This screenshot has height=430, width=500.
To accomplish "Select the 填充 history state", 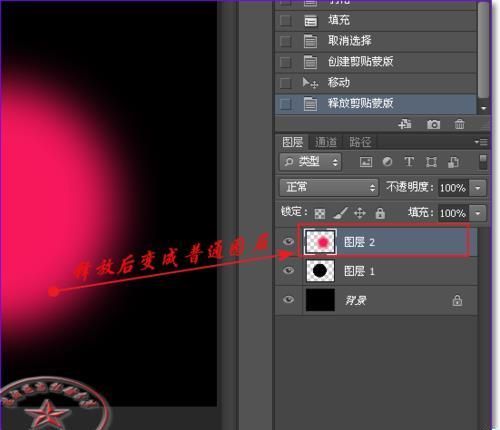I will click(376, 21).
